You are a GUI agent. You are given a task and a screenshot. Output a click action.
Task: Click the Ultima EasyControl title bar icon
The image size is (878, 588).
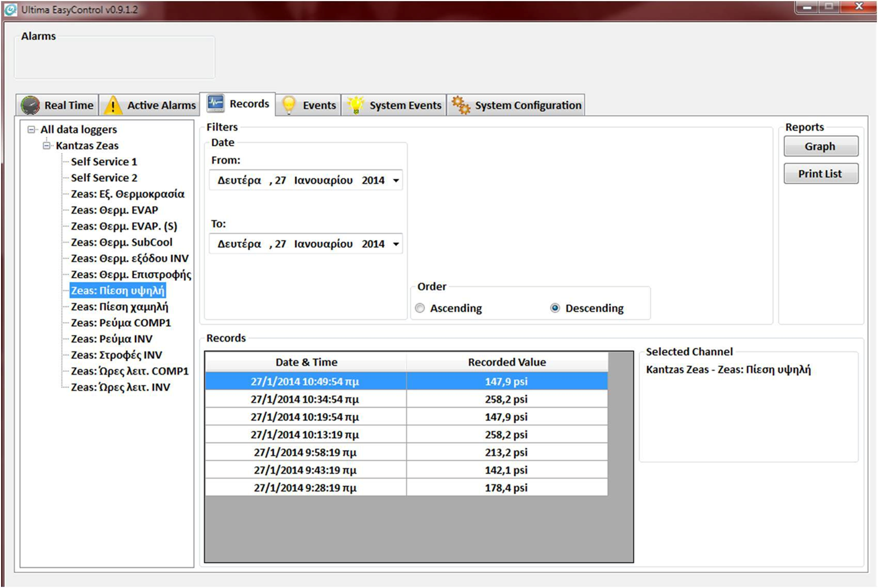point(11,10)
